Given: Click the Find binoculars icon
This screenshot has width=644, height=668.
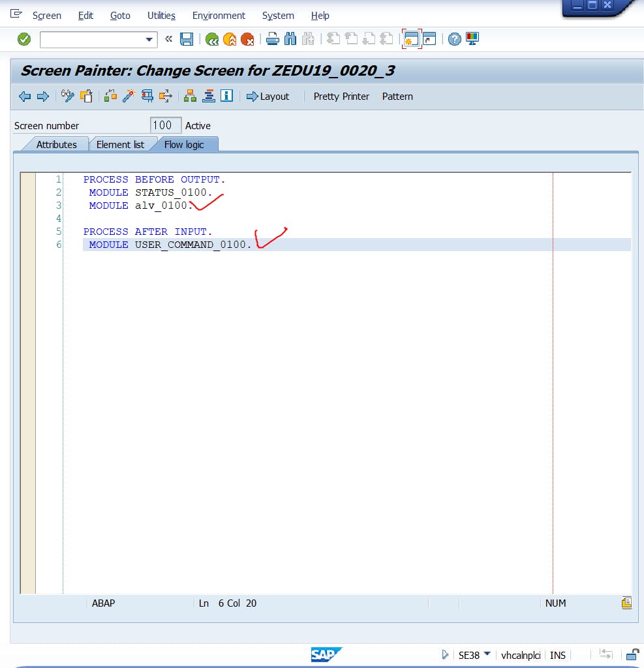Looking at the screenshot, I should pos(290,39).
